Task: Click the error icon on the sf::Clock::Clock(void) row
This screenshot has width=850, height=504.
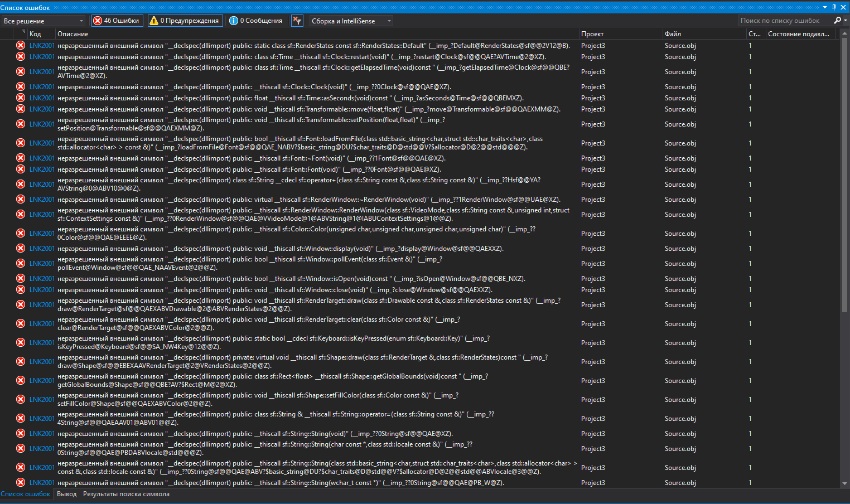Action: pos(21,86)
